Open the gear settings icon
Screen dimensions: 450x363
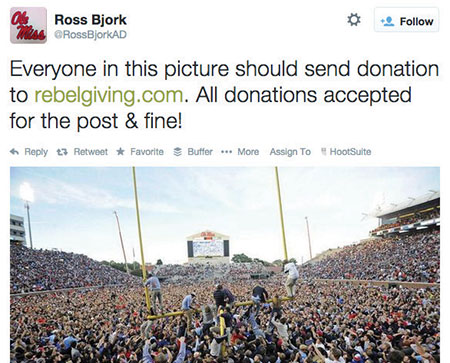[354, 20]
